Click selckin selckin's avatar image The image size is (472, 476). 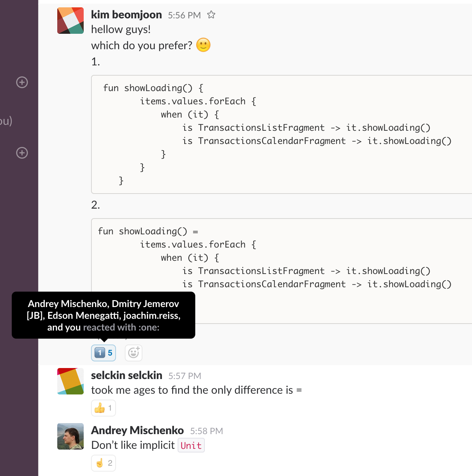(x=70, y=381)
